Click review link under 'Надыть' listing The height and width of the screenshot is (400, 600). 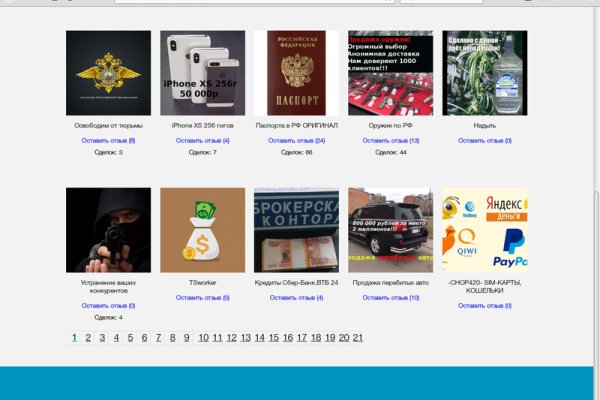485,140
